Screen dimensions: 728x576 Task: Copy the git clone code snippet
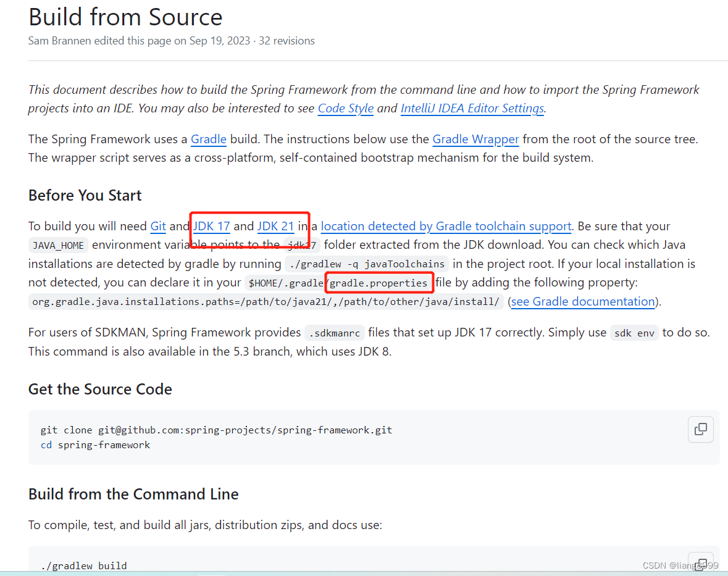(701, 429)
